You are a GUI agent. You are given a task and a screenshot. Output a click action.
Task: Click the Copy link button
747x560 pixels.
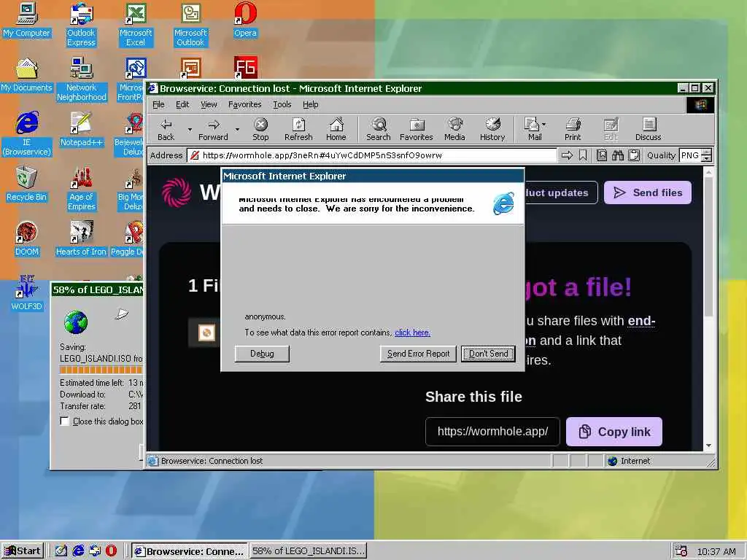pyautogui.click(x=614, y=432)
